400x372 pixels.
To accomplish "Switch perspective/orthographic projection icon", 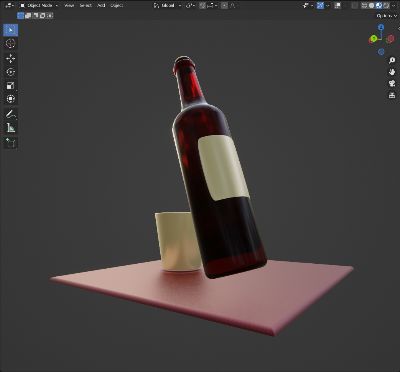I will click(x=392, y=95).
